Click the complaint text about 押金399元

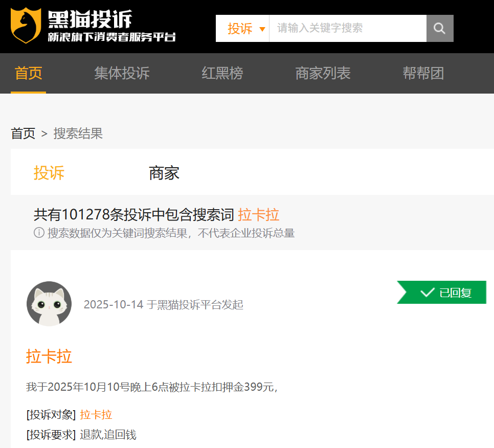pyautogui.click(x=151, y=387)
